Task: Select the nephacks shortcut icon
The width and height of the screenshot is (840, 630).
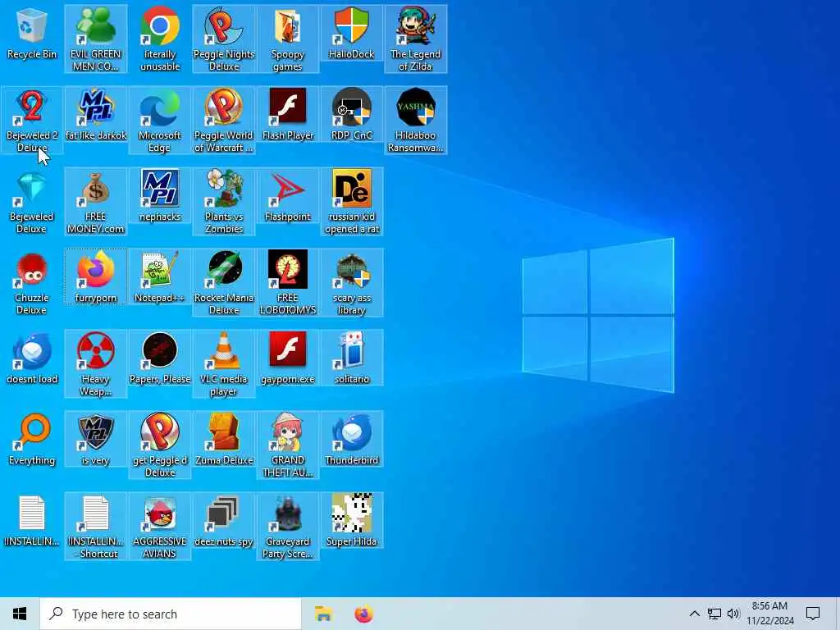Action: 160,196
